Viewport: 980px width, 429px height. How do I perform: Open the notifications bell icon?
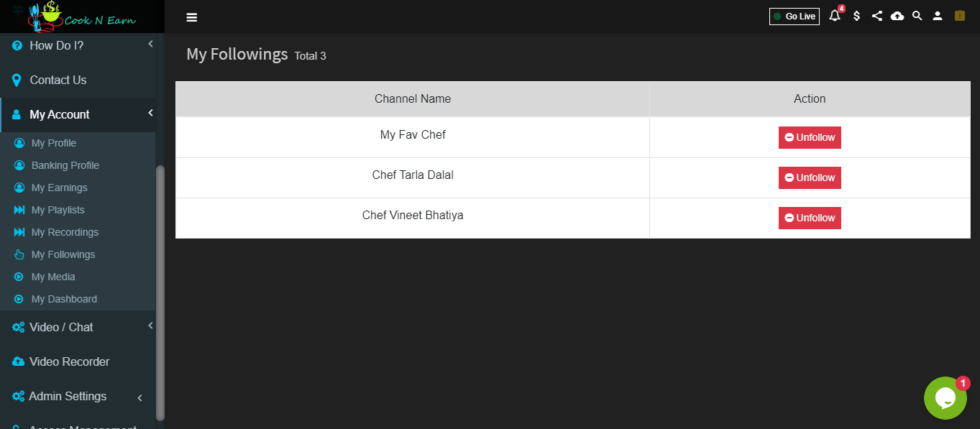click(835, 16)
